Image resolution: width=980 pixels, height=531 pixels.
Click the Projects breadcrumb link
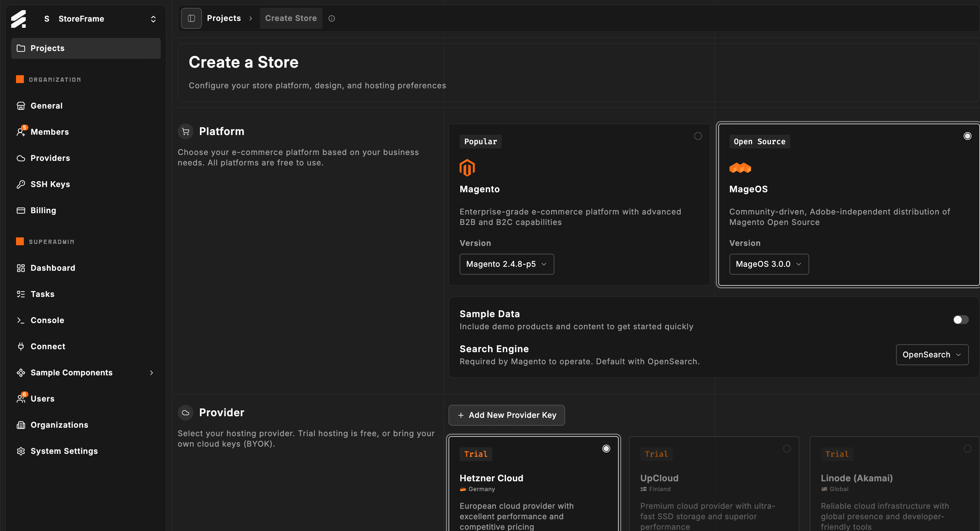224,18
